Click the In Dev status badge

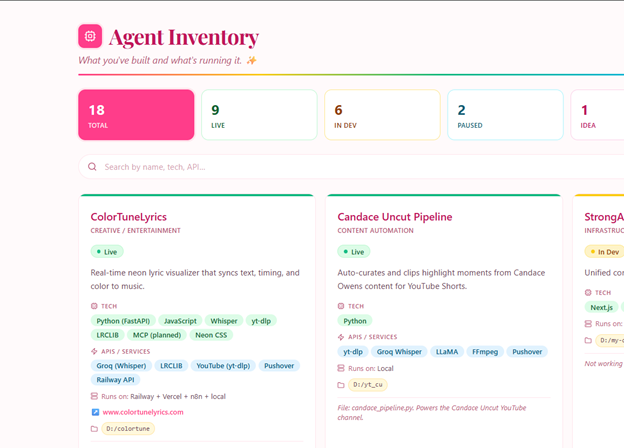(x=604, y=252)
